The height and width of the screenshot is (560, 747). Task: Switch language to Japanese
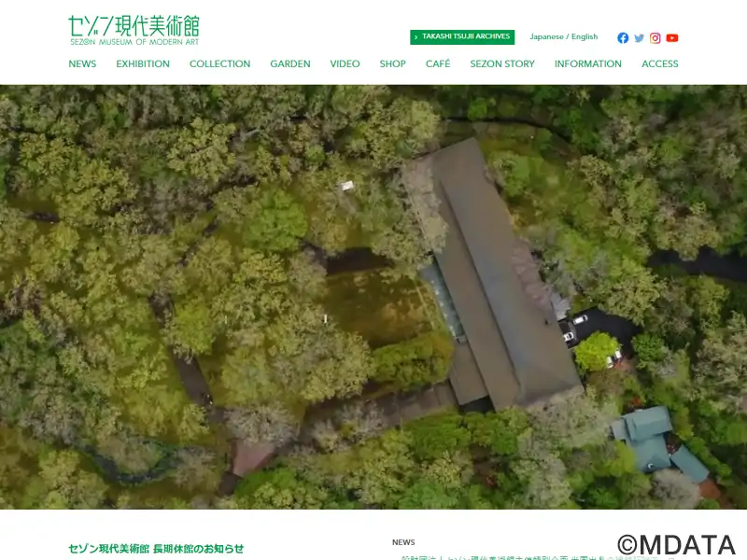coord(546,36)
